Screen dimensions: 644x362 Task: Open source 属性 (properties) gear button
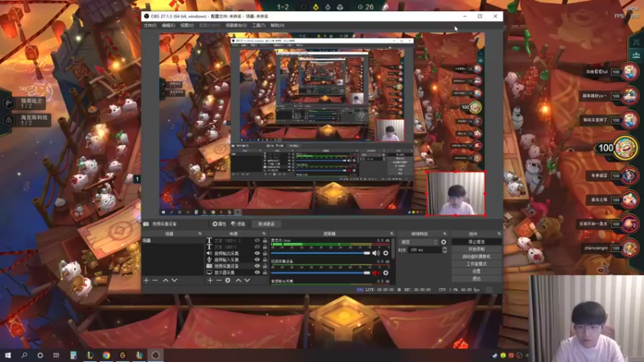pyautogui.click(x=219, y=224)
